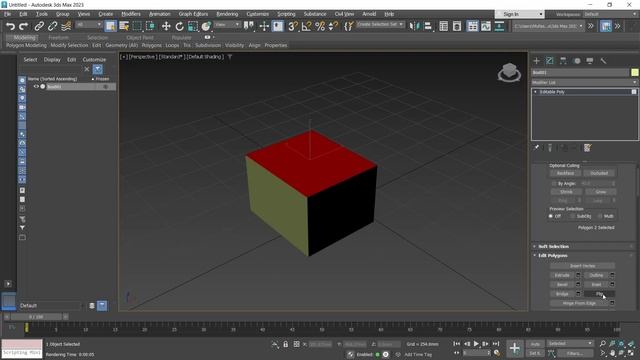
Task: Expand the Soft Selection rollout
Action: pyautogui.click(x=583, y=247)
